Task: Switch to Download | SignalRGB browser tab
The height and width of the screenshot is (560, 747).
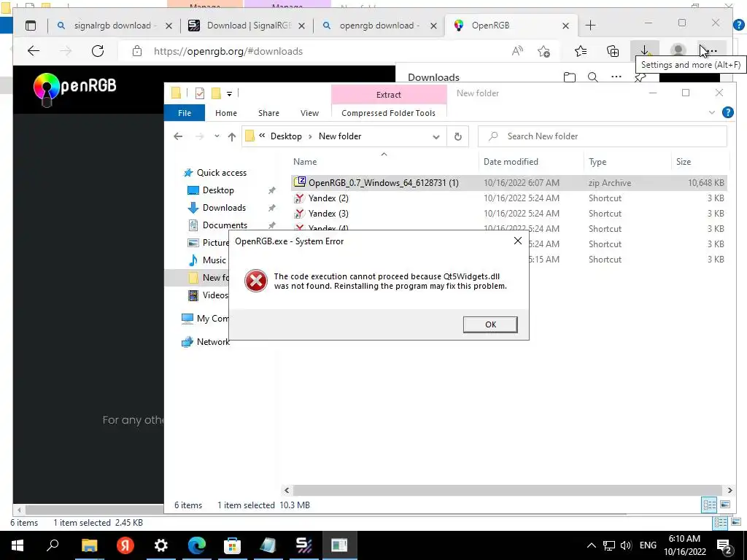Action: tap(248, 26)
